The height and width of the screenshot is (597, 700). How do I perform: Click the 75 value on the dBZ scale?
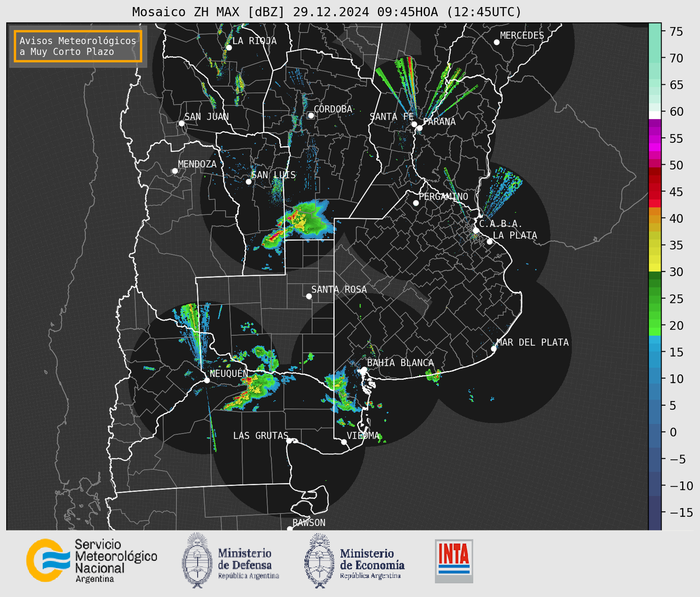(x=676, y=32)
